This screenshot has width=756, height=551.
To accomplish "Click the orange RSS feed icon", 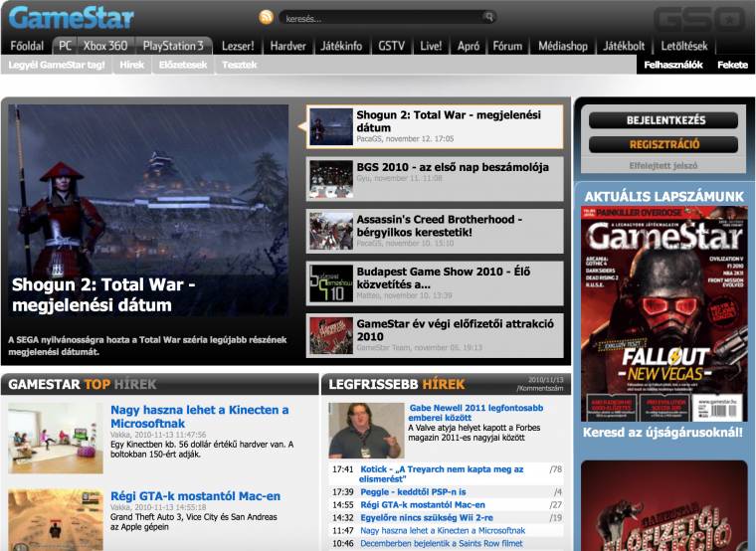I will pyautogui.click(x=266, y=17).
